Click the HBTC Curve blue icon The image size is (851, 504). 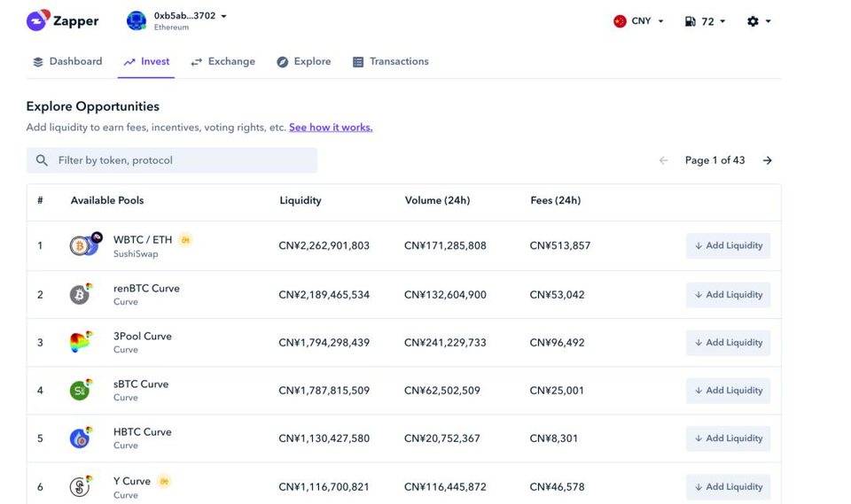pos(81,438)
